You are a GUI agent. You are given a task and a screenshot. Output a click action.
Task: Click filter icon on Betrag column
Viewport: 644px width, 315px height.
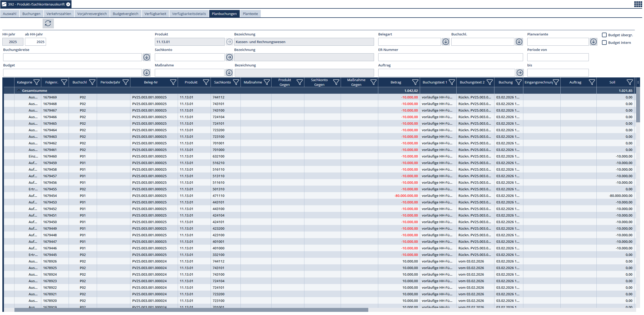point(415,82)
